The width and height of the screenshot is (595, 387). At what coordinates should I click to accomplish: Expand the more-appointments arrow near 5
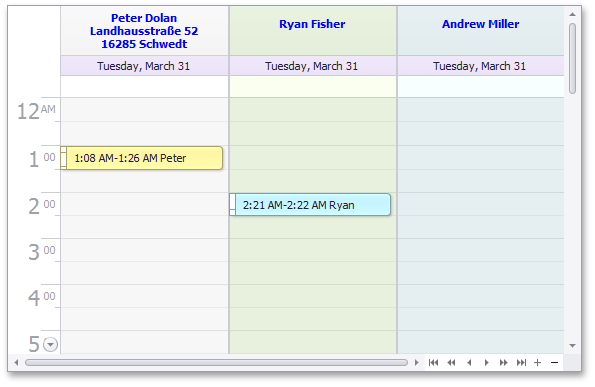point(50,345)
